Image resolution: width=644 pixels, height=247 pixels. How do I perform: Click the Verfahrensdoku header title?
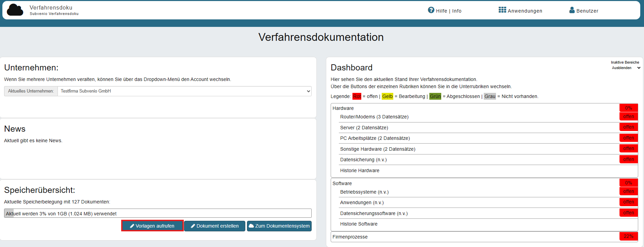pyautogui.click(x=51, y=7)
